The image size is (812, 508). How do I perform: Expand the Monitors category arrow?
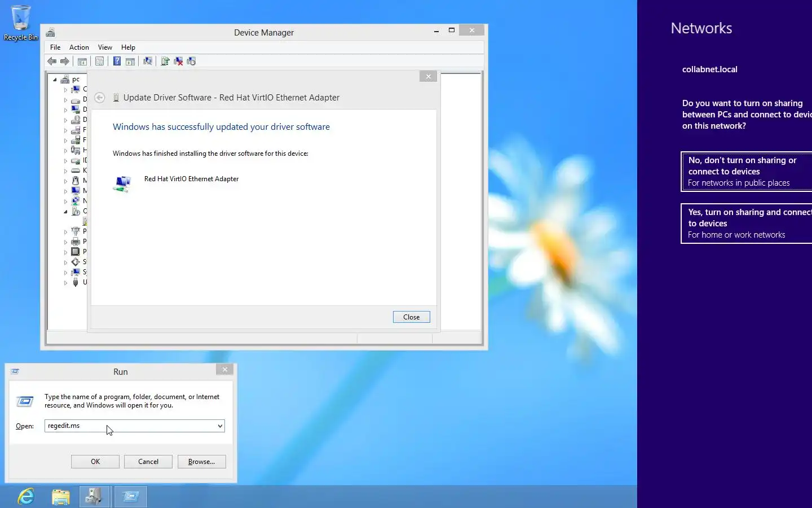pyautogui.click(x=65, y=191)
